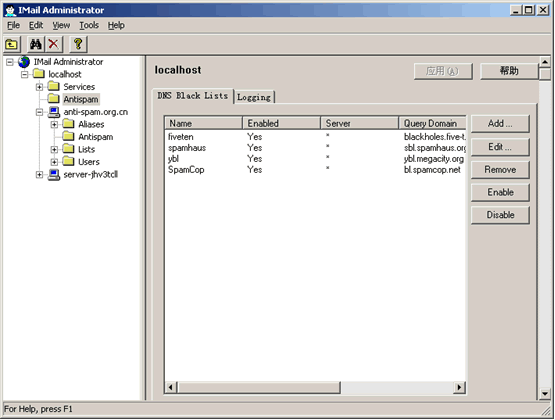This screenshot has width=555, height=420.
Task: Click the Add... button
Action: [500, 124]
